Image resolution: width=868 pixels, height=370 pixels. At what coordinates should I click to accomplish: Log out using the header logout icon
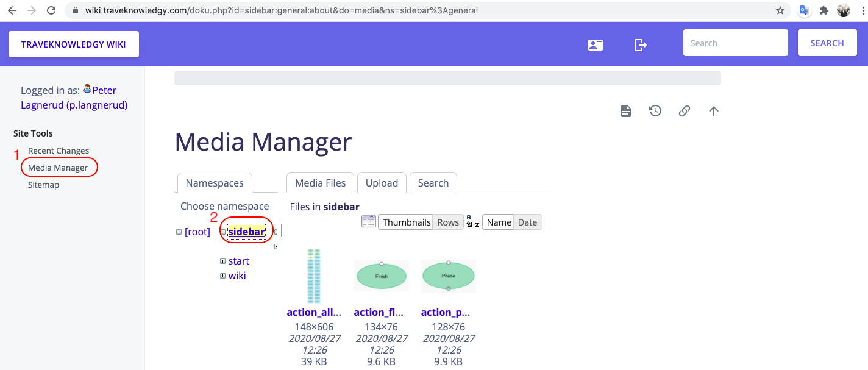pos(640,44)
